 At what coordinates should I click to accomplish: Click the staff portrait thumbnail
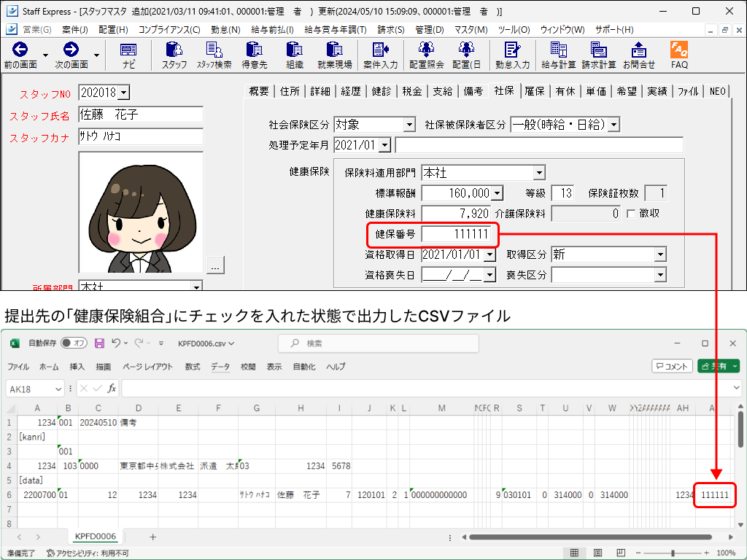(x=141, y=212)
